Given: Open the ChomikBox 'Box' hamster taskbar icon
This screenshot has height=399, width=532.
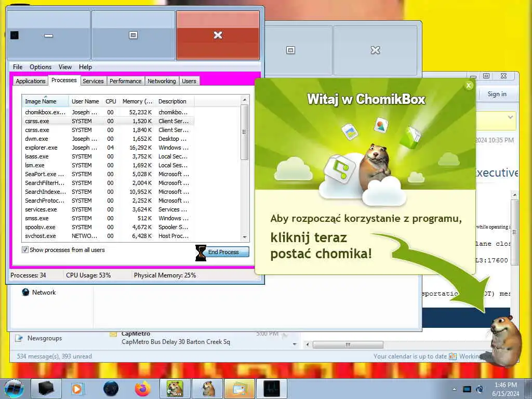Looking at the screenshot, I should point(175,389).
